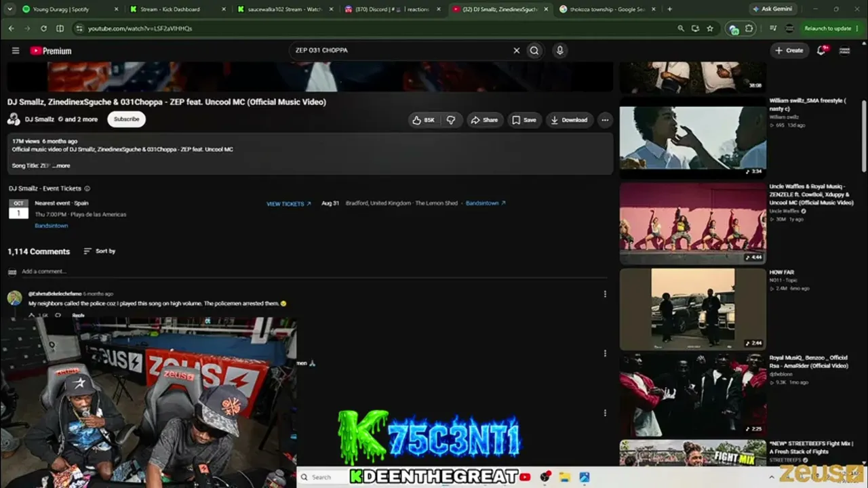Open the Uncle Waffles channel name
Image resolution: width=868 pixels, height=488 pixels.
coord(784,211)
